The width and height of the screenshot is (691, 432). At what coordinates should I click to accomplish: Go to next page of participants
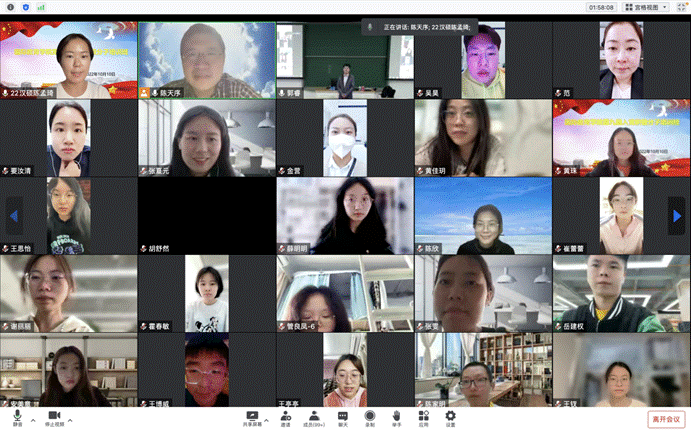coord(676,215)
